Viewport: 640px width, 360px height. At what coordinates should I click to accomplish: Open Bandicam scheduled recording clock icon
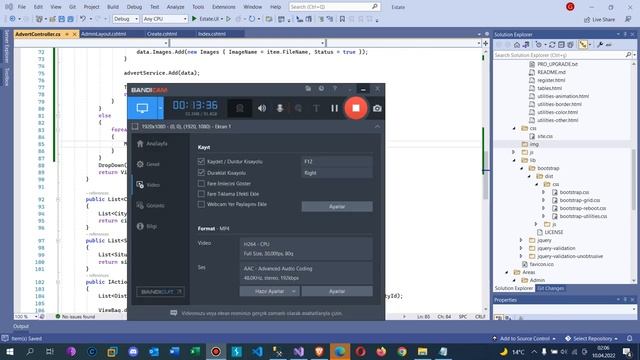(x=322, y=89)
